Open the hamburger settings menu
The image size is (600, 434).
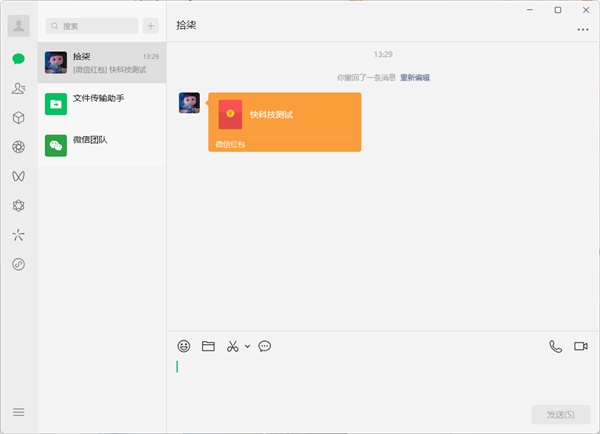click(x=18, y=412)
